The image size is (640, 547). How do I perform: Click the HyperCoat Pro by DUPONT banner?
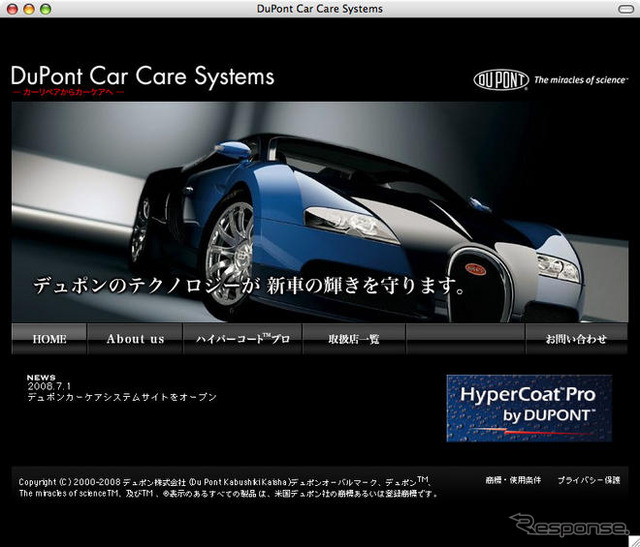click(529, 408)
